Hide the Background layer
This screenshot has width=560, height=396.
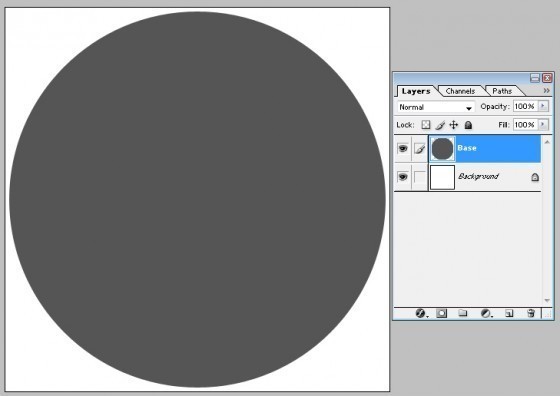[x=403, y=177]
